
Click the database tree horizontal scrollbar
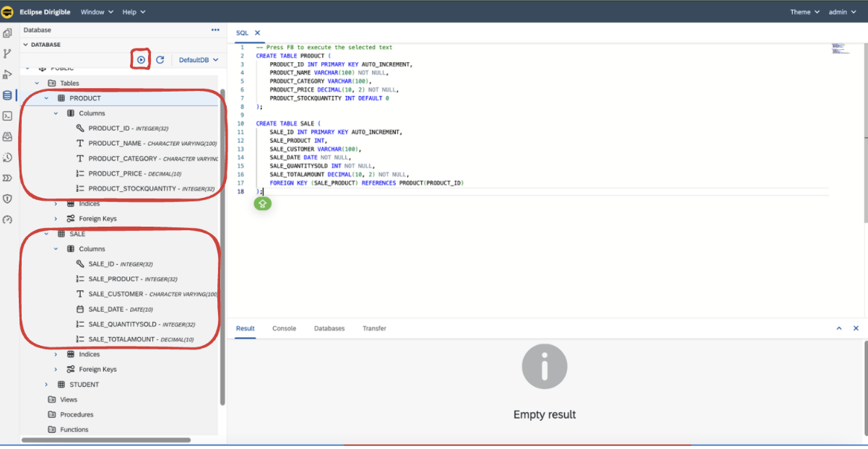pyautogui.click(x=106, y=440)
